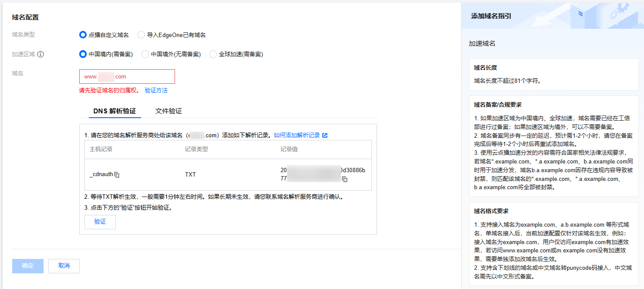Viewport: 644px width, 289px height.
Task: Click the 加速域名 guide subtitle
Action: click(482, 44)
